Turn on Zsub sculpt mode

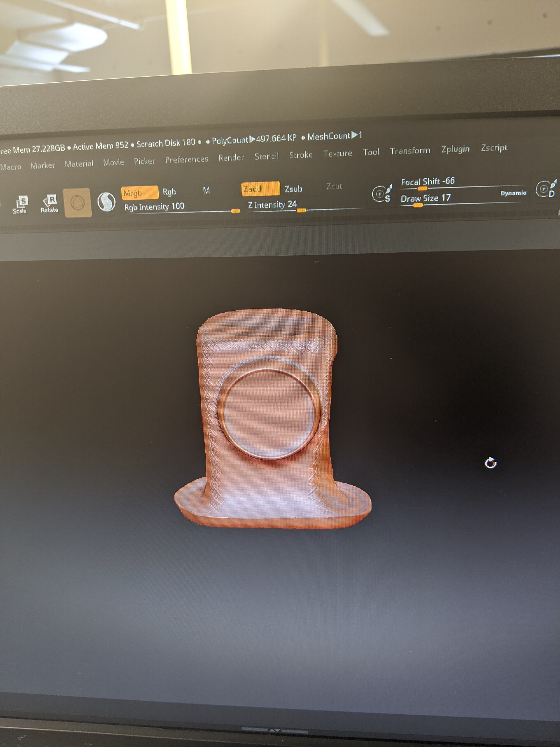click(x=293, y=189)
